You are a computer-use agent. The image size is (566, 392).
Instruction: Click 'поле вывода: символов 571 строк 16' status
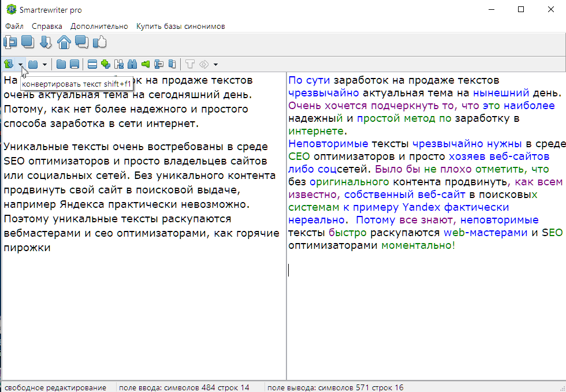[336, 387]
